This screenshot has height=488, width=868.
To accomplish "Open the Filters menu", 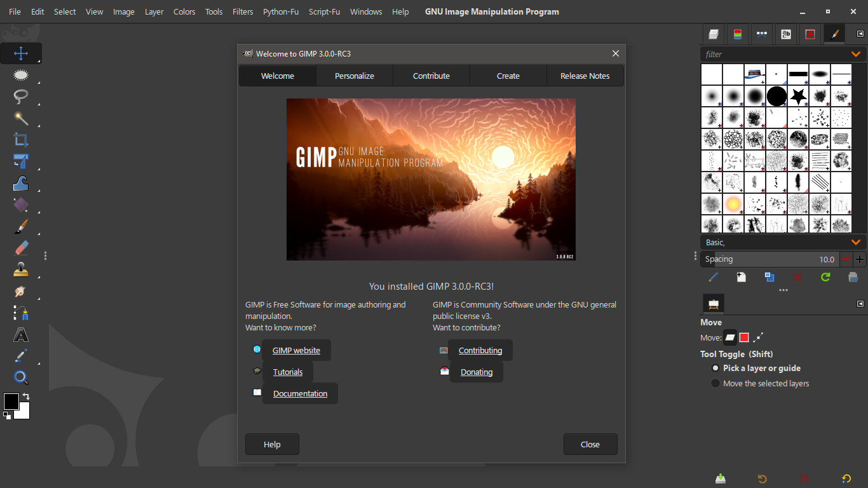I will (243, 11).
